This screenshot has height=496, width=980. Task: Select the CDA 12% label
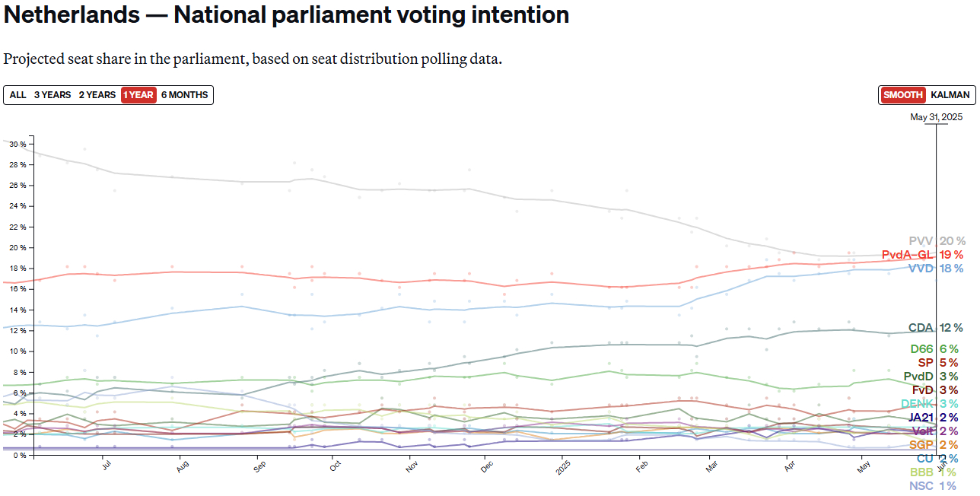(x=921, y=328)
